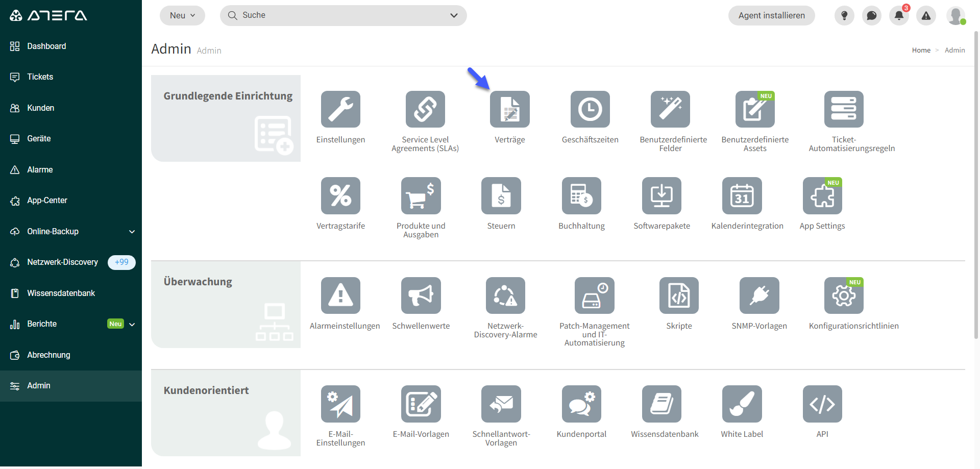Screen dimensions: 980x469
Task: Go to Dashboard in sidebar
Action: click(x=71, y=46)
